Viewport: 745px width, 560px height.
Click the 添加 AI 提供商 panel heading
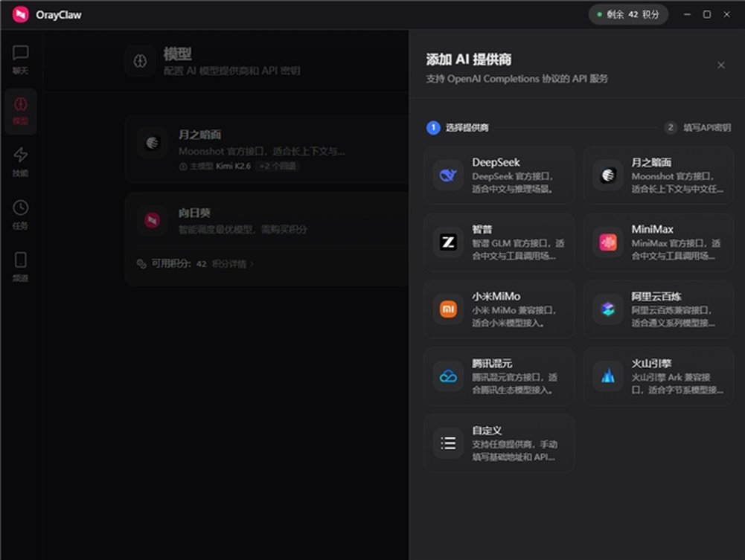click(x=468, y=59)
